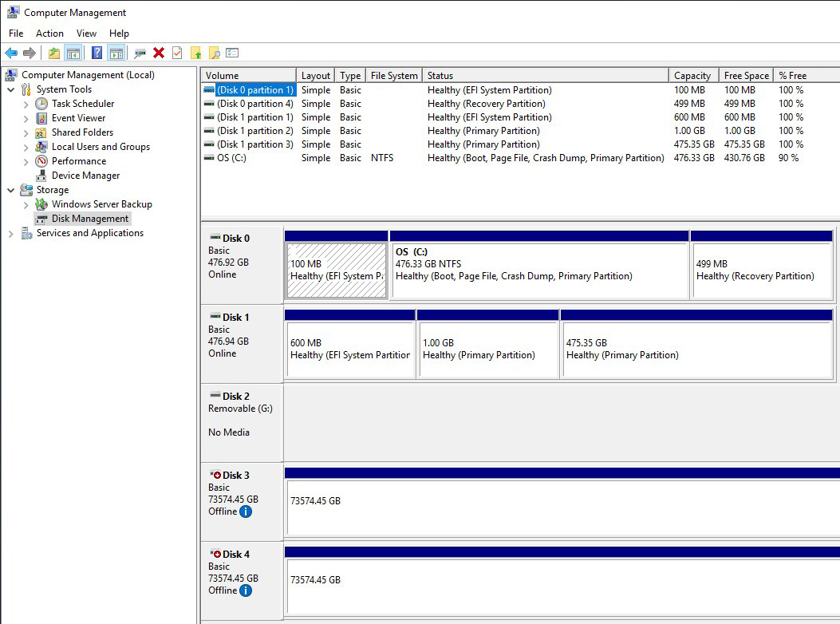Screen dimensions: 840x624
Task: Click the Back arrow toolbar icon
Action: pyautogui.click(x=11, y=53)
